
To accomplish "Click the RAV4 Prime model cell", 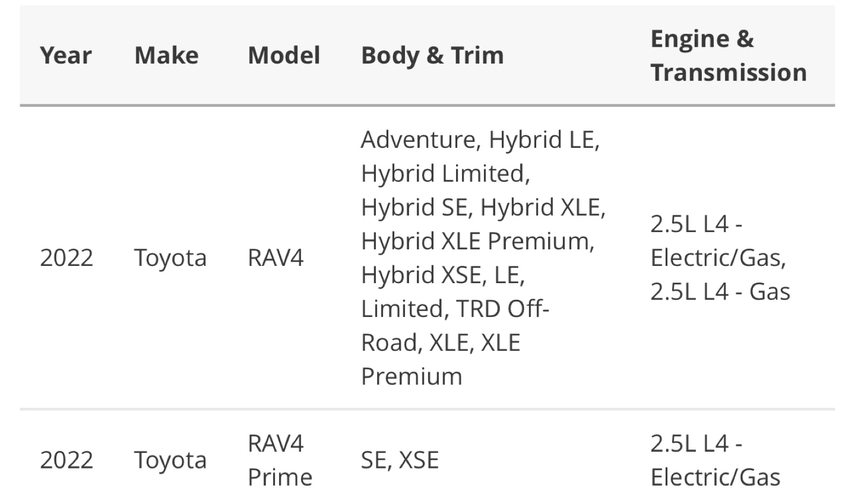I will point(280,461).
